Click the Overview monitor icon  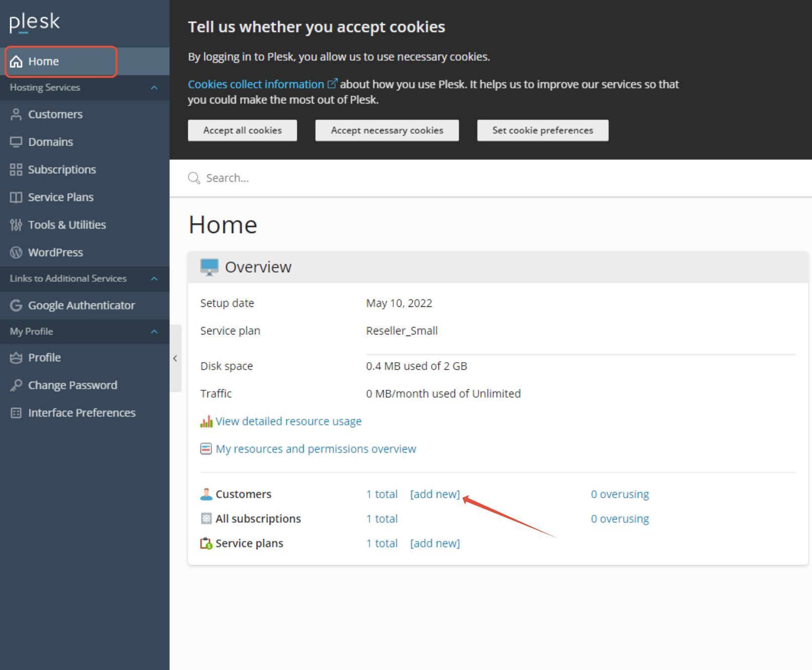[x=209, y=267]
